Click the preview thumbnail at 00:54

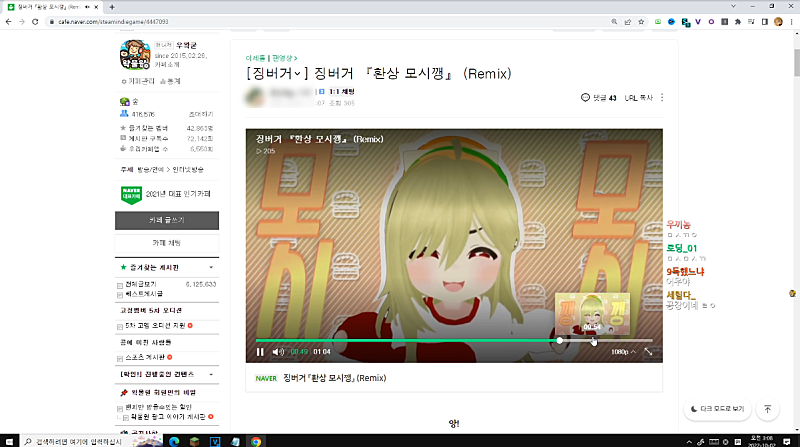pyautogui.click(x=592, y=313)
